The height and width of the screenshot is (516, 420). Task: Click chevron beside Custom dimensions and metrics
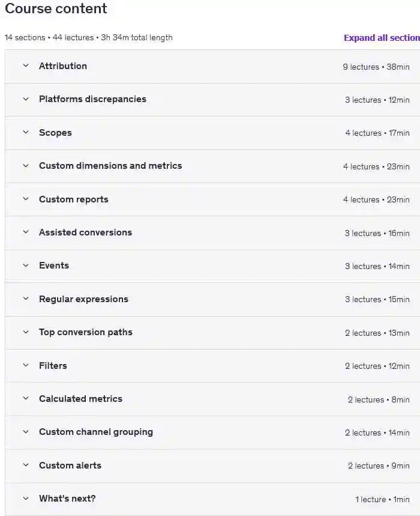point(26,166)
